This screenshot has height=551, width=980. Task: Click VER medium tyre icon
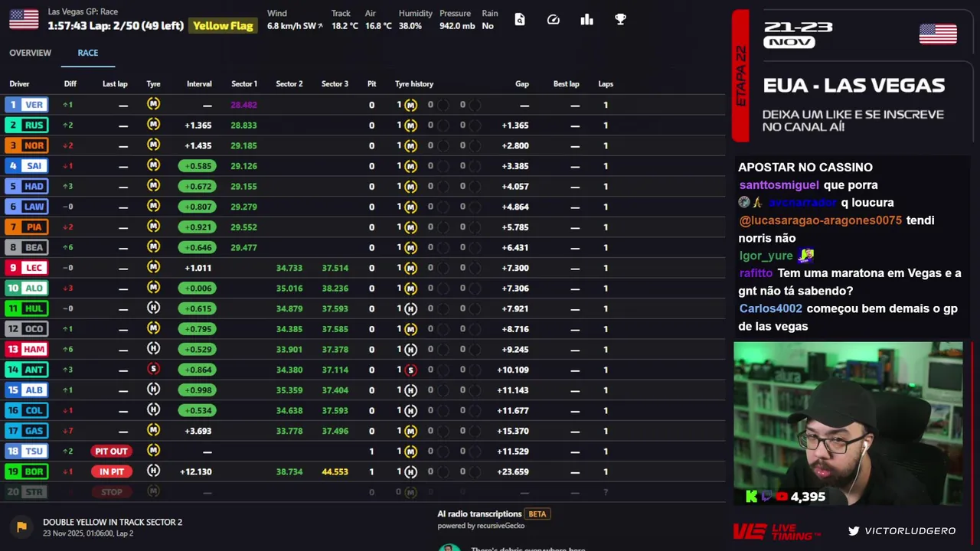(x=153, y=104)
